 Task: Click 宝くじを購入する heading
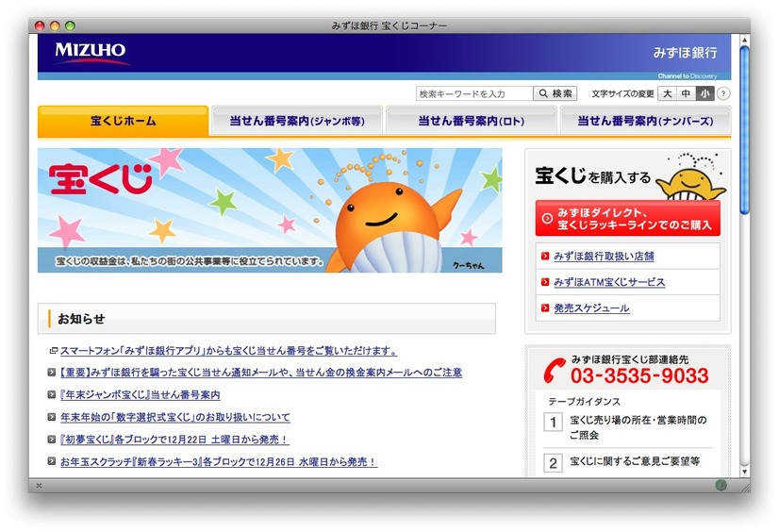coord(592,175)
